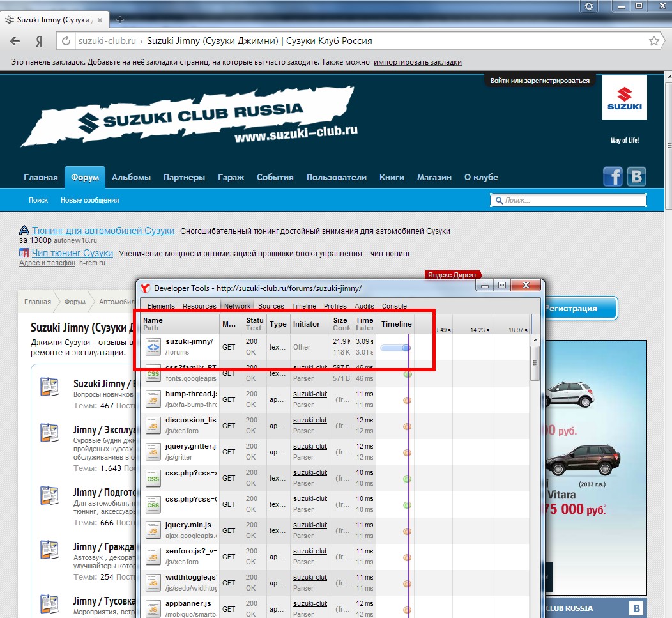The height and width of the screenshot is (618, 672).
Task: Click the 'Яндекс.Директ' label
Action: 452,275
